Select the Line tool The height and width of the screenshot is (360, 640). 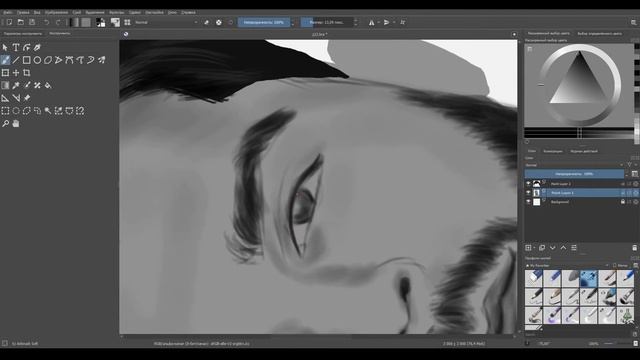tap(16, 60)
